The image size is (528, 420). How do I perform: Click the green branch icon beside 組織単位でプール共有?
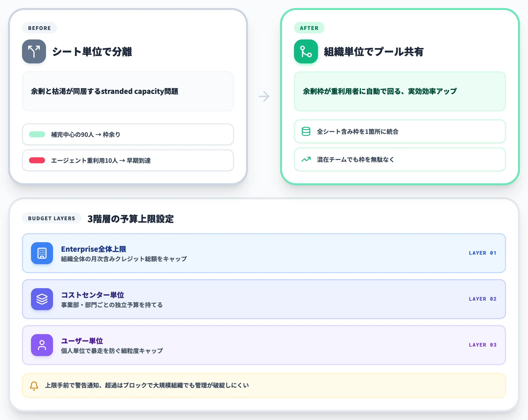click(x=306, y=51)
